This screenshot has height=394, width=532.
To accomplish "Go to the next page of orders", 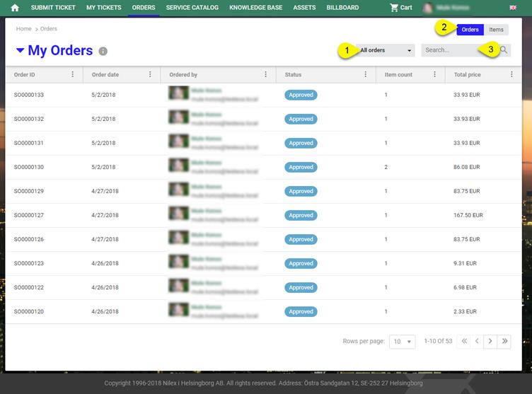I will 491,341.
